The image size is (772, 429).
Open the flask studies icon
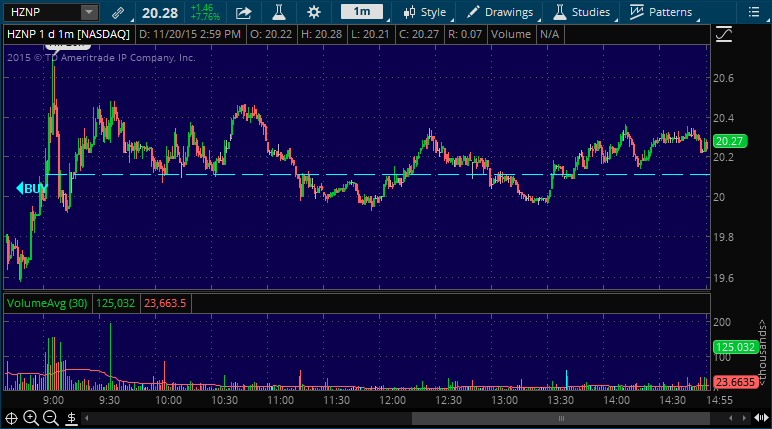(x=279, y=12)
